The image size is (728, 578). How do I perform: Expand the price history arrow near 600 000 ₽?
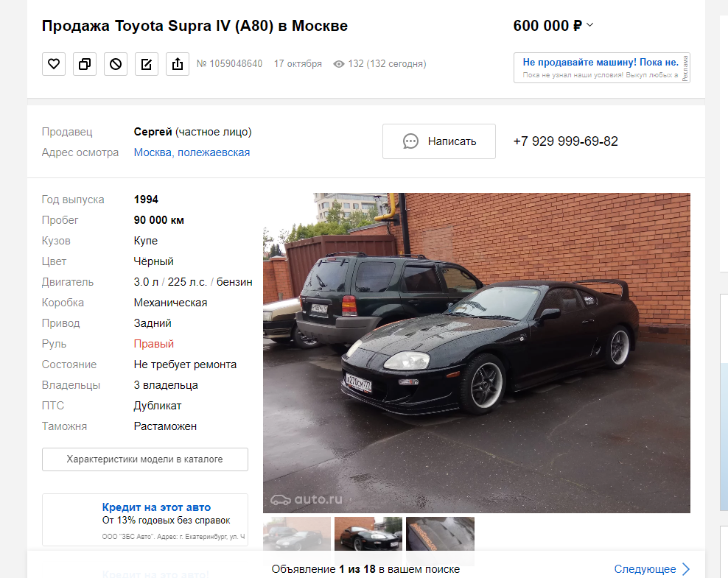(x=589, y=25)
